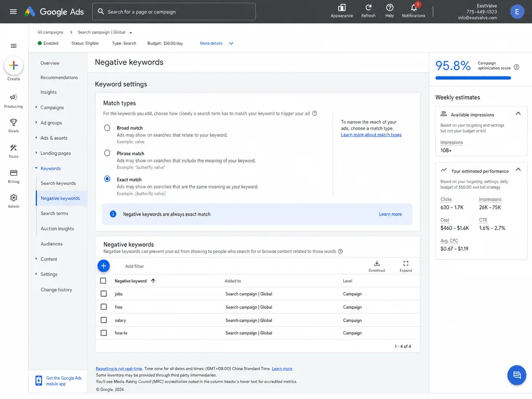Open the main hamburger menu in header
This screenshot has width=532, height=399.
click(x=13, y=11)
